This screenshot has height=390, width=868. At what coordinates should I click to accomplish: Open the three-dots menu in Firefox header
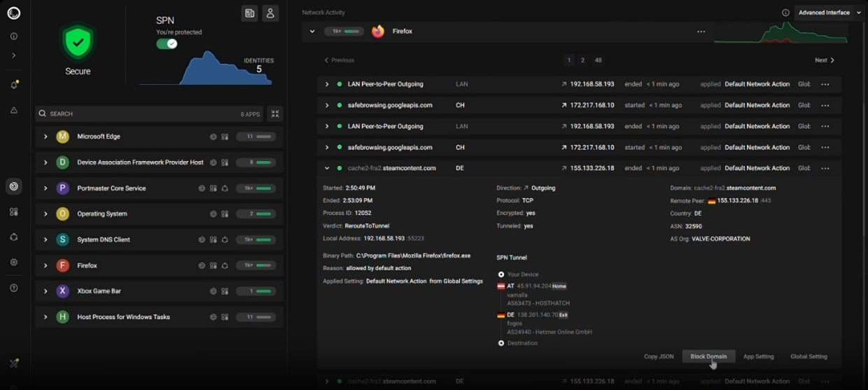[701, 32]
